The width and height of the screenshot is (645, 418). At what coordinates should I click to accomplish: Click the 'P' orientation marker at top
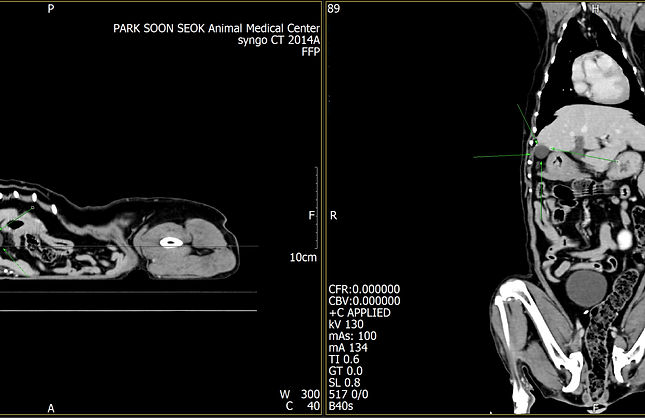(x=51, y=9)
